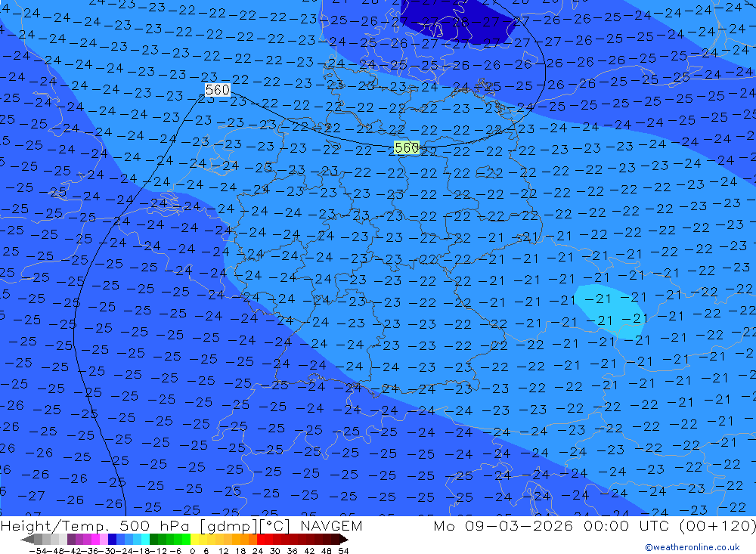The height and width of the screenshot is (554, 756).
Task: Click the -28 temperature value on the map
Action: tap(457, 22)
